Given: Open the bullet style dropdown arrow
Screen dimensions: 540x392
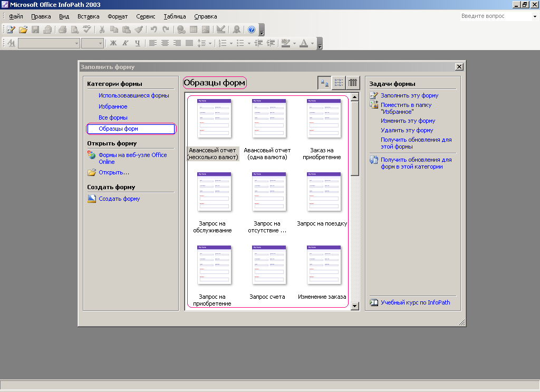Looking at the screenshot, I should click(249, 43).
